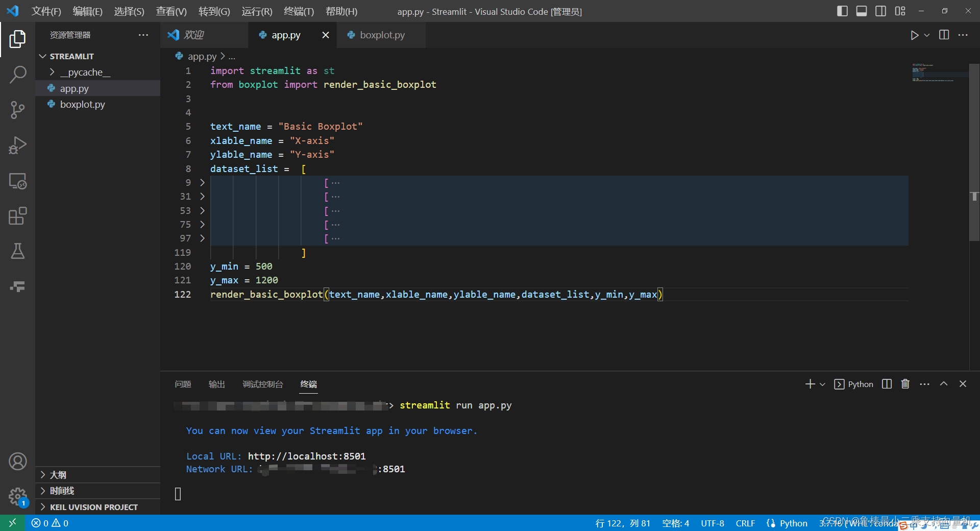Toggle the secondary sidebar layout icon
The width and height of the screenshot is (980, 531).
(881, 11)
